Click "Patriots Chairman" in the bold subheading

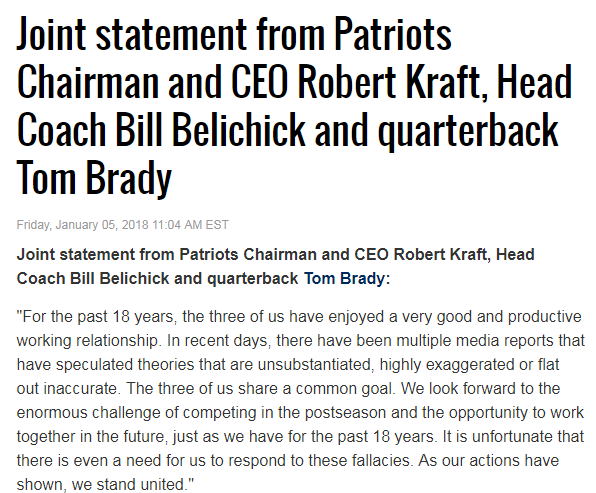point(247,254)
